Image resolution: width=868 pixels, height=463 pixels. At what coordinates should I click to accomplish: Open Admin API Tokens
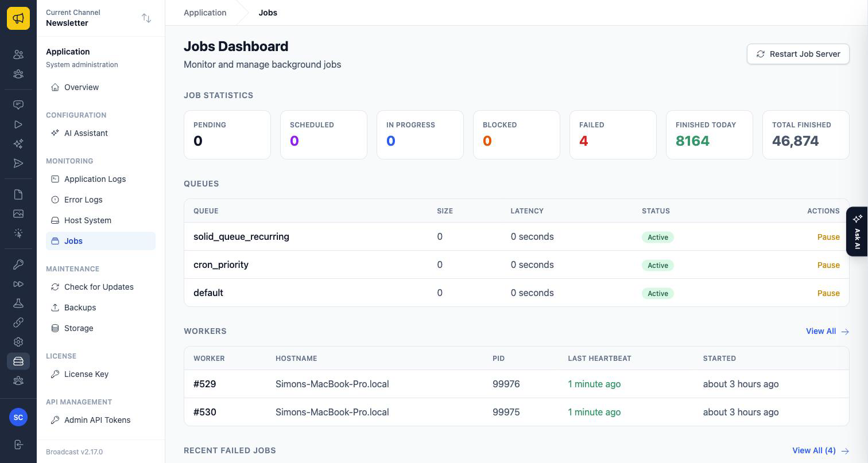pyautogui.click(x=100, y=420)
